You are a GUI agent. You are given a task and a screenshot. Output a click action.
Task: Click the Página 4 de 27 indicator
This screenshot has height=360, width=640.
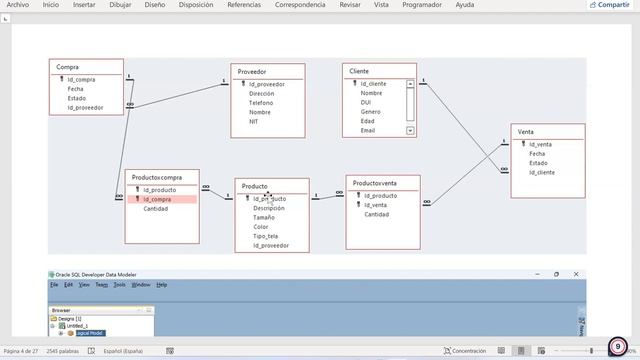[x=20, y=351]
